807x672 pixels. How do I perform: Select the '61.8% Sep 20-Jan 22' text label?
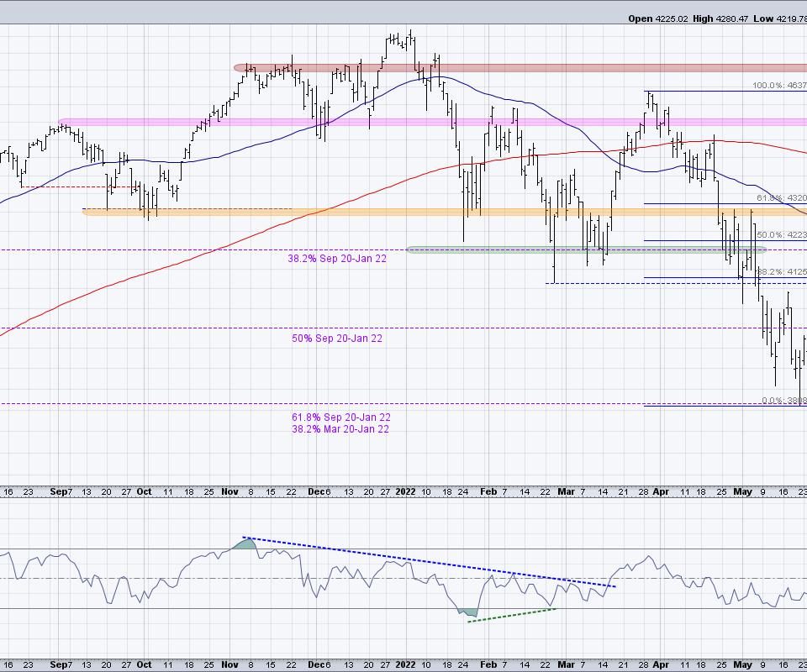pyautogui.click(x=340, y=417)
